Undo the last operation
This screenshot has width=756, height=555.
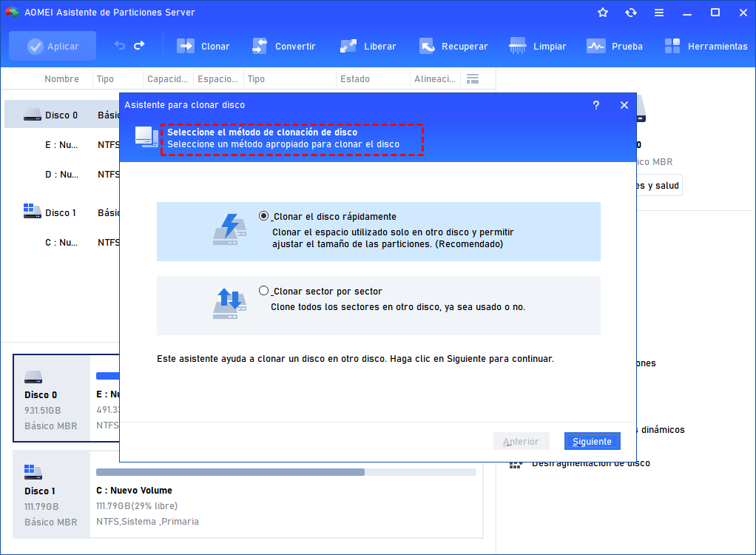119,46
